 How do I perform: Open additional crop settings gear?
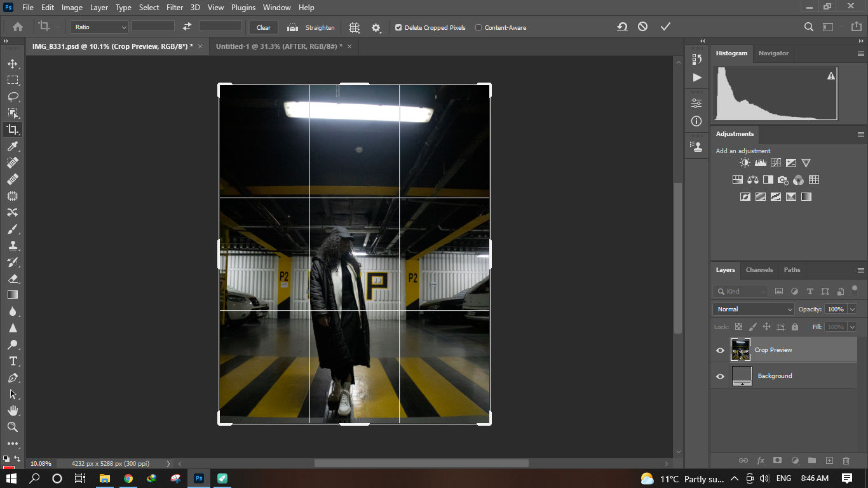coord(376,27)
